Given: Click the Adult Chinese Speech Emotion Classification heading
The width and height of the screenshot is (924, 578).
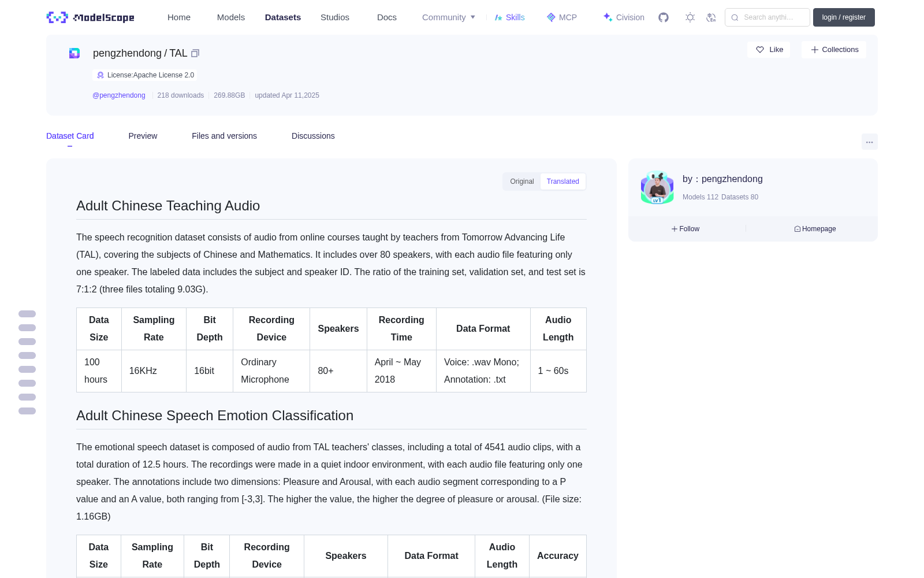Looking at the screenshot, I should pos(215,416).
